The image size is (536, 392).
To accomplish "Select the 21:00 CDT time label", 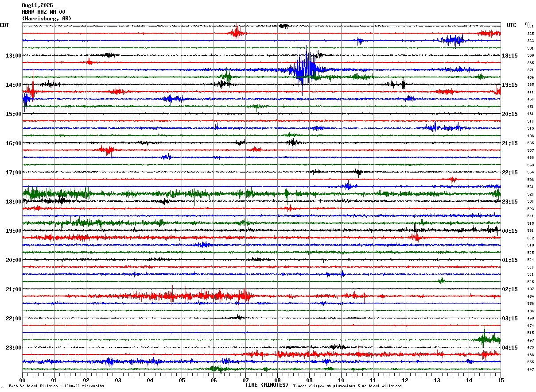I will [x=13, y=289].
